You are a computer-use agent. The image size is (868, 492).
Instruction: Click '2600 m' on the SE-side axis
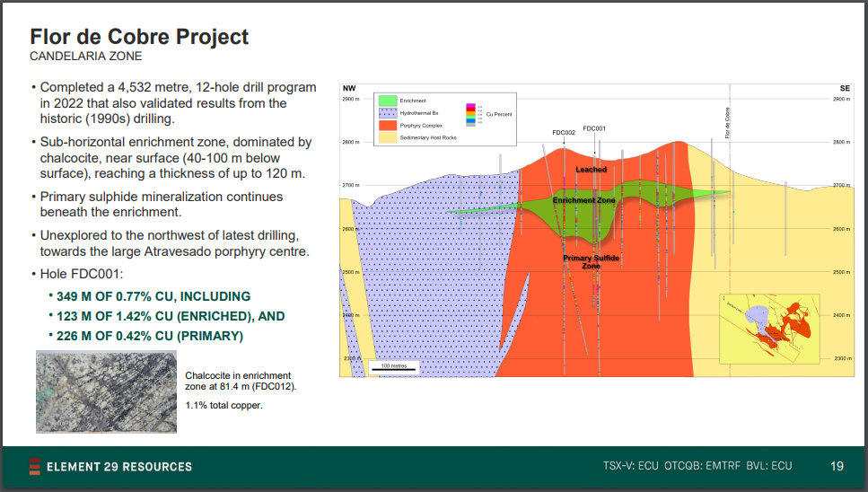pyautogui.click(x=842, y=229)
